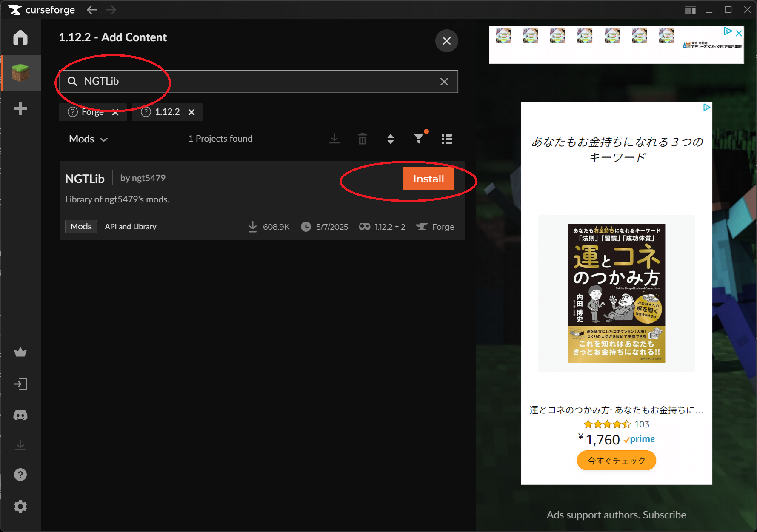The image size is (757, 532).
Task: Click the ¥1,760 ad price
Action: pyautogui.click(x=599, y=440)
